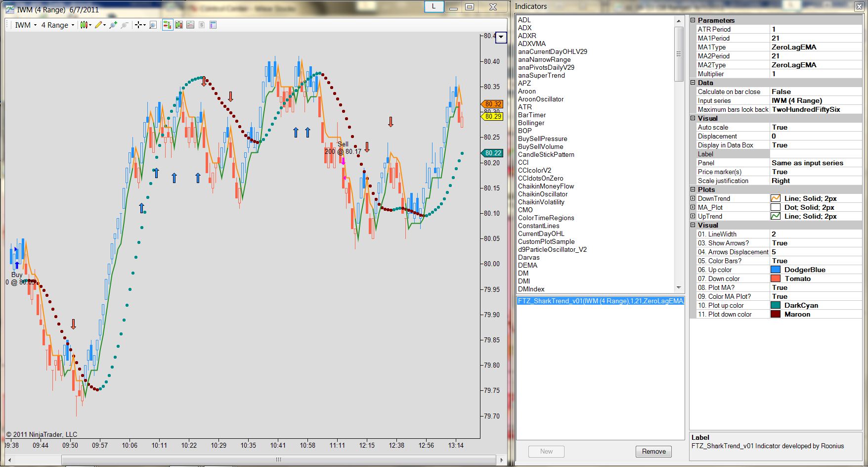Click the DodgerBlue Up color swatch
This screenshot has height=467, width=868.
click(776, 270)
